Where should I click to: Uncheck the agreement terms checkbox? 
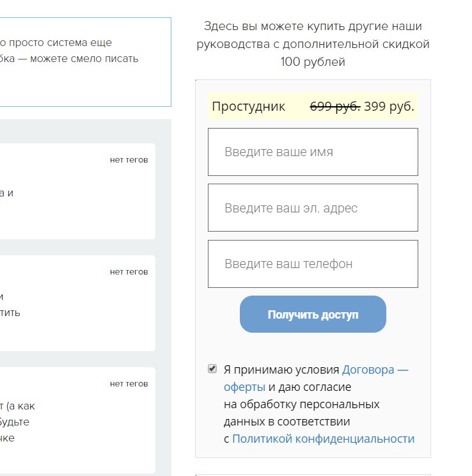212,369
